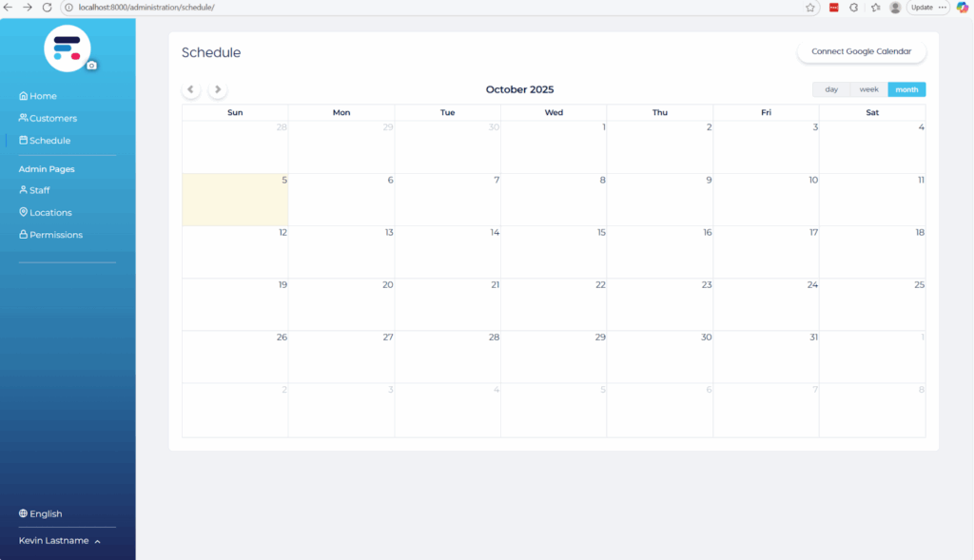Go to the previous month
Image resolution: width=974 pixels, height=560 pixels.
pos(191,89)
